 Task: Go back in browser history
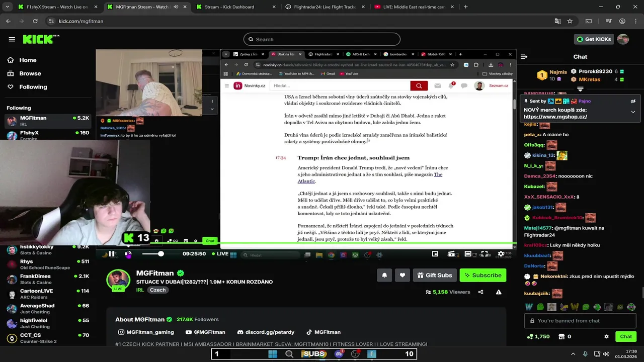(8, 21)
